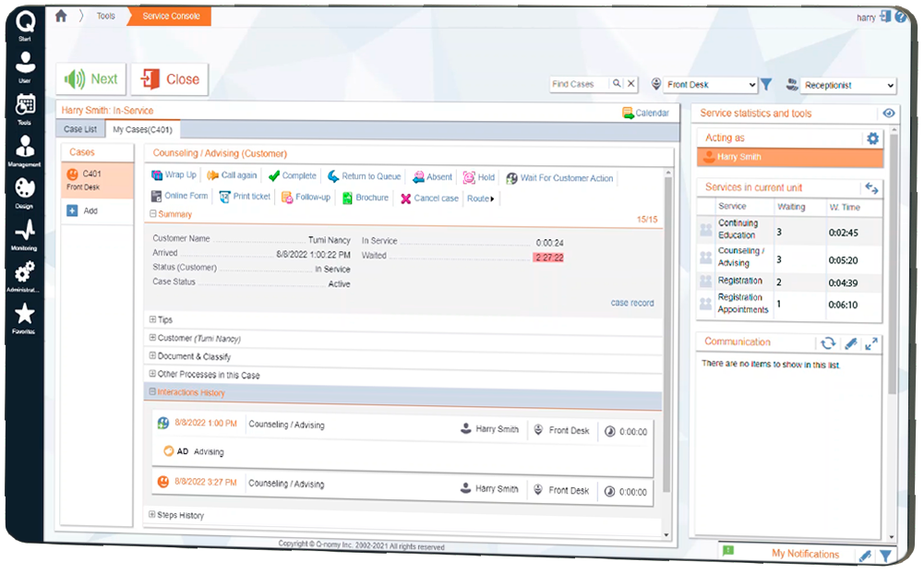This screenshot has height=574, width=924.
Task: Open the Calendar link
Action: 646,113
